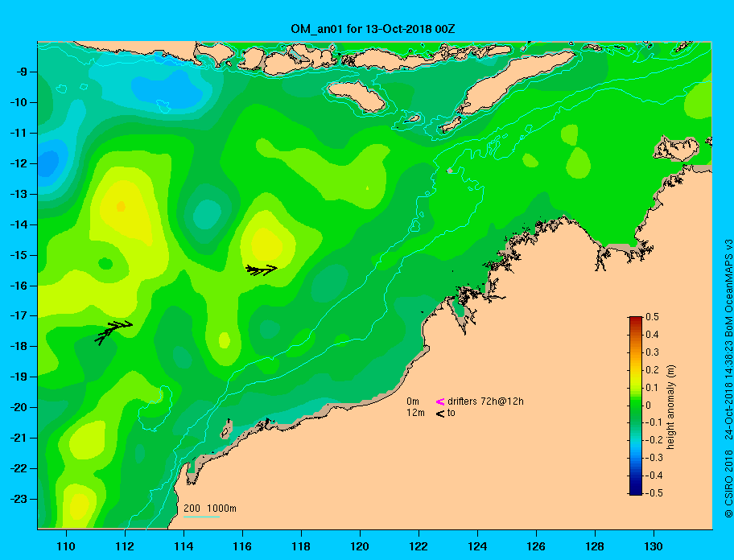Click the color bar value '-0.5' at bottom
The width and height of the screenshot is (734, 560).
(654, 493)
